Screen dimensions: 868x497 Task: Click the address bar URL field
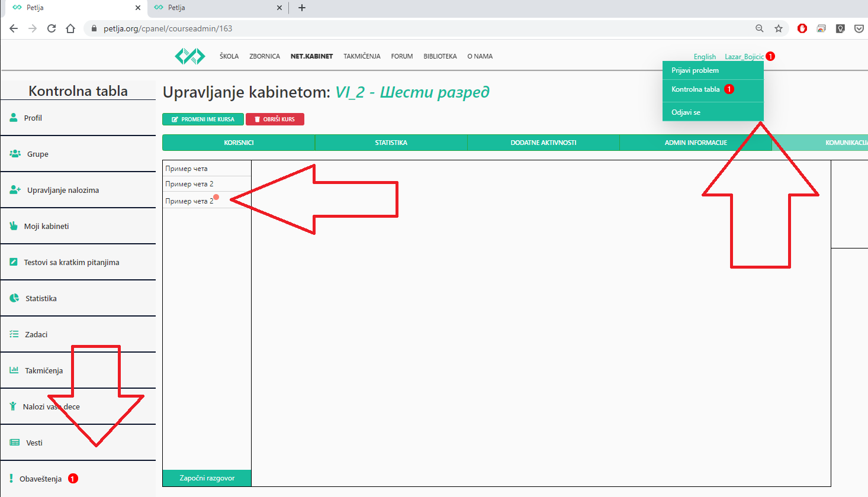[x=414, y=28]
